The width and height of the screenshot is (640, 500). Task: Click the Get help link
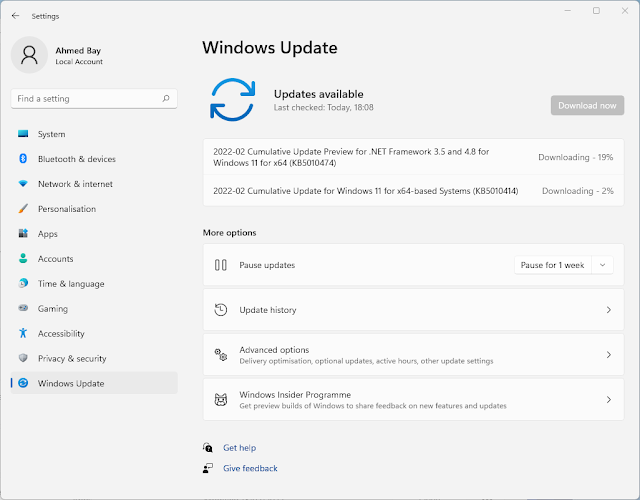point(240,448)
